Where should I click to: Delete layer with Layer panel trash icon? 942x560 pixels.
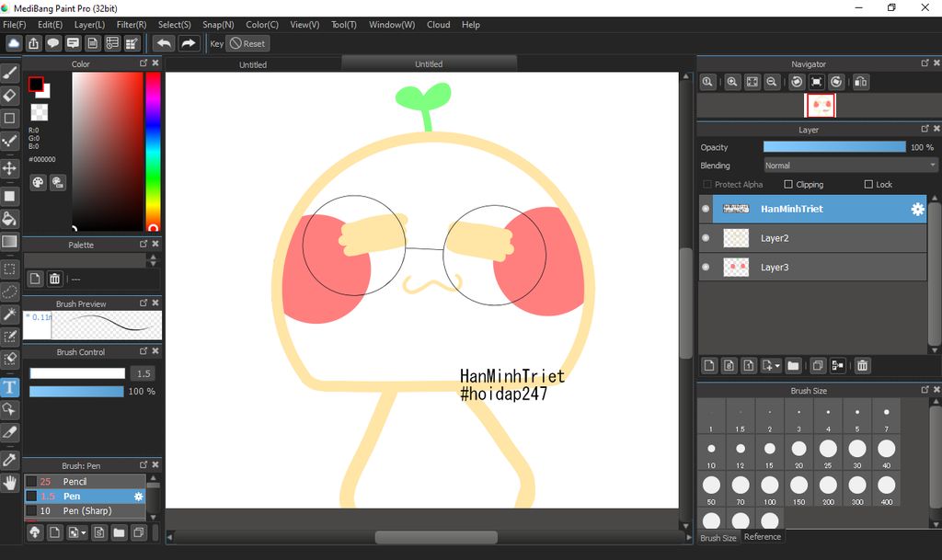[862, 366]
